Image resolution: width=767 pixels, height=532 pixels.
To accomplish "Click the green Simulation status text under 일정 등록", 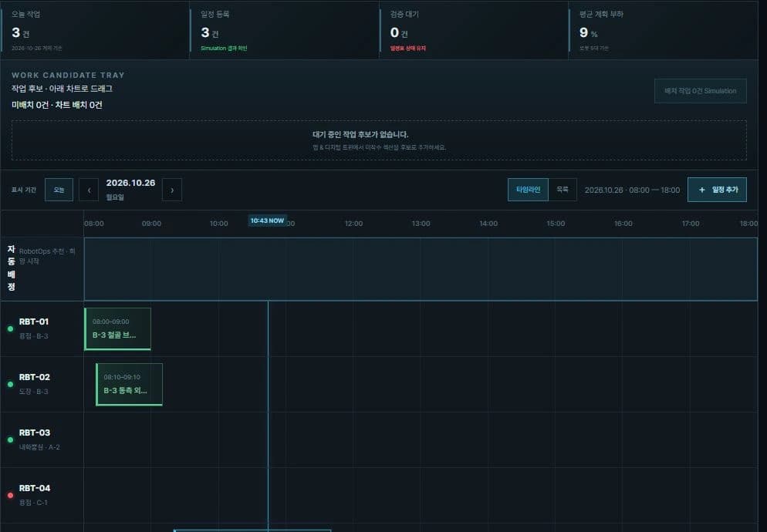I will click(224, 49).
